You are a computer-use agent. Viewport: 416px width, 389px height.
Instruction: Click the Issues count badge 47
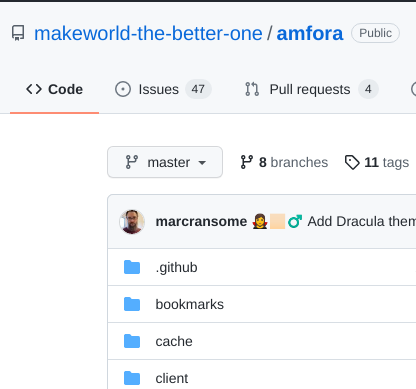click(x=198, y=89)
